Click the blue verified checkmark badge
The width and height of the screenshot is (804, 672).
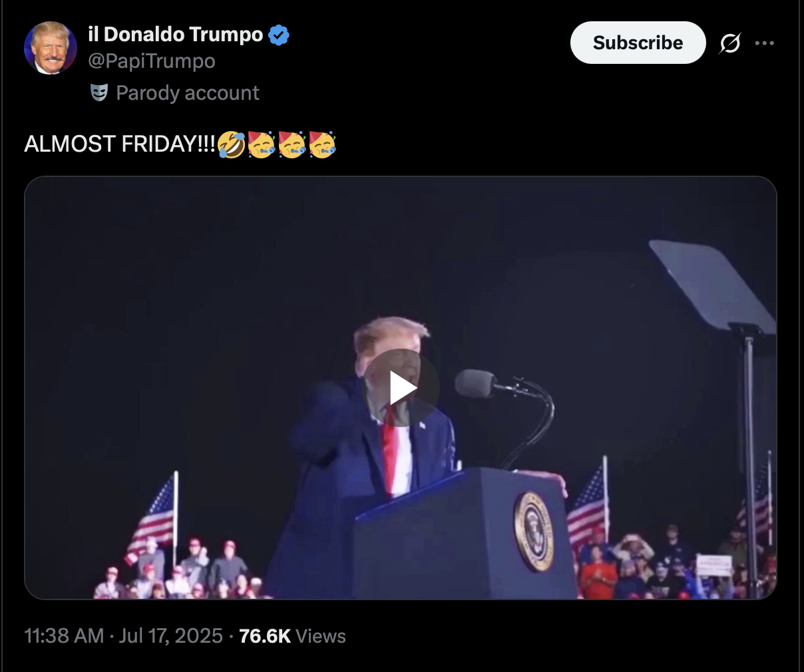click(x=279, y=35)
